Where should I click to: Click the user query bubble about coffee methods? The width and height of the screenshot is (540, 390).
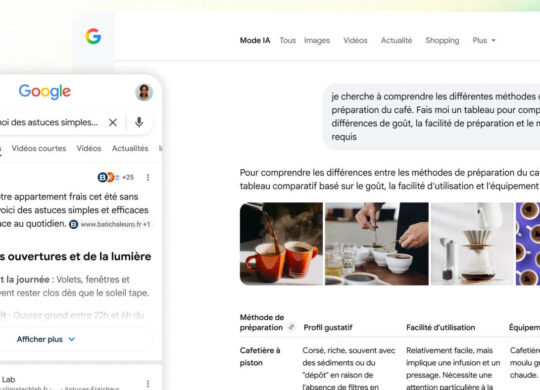(x=432, y=116)
